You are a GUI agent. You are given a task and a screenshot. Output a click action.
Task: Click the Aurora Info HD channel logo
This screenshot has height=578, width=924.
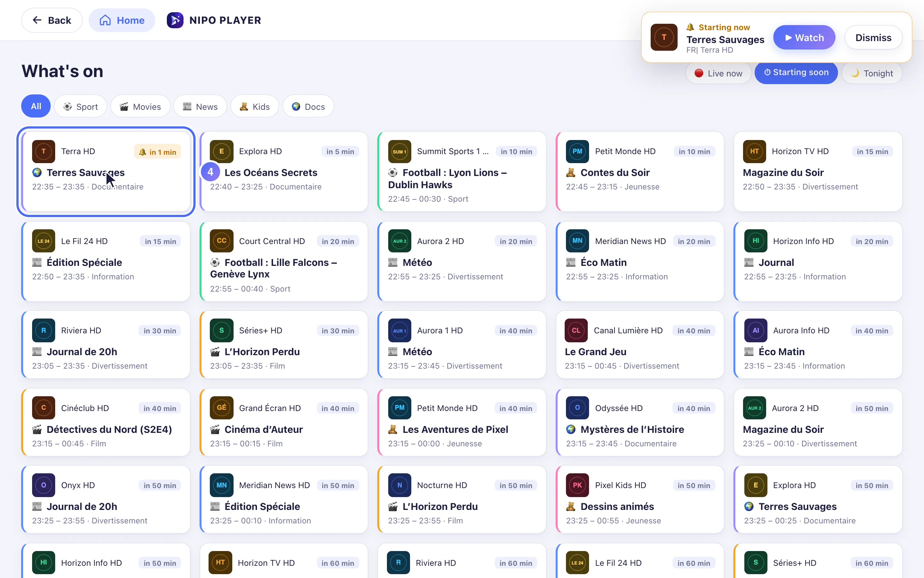tap(756, 330)
